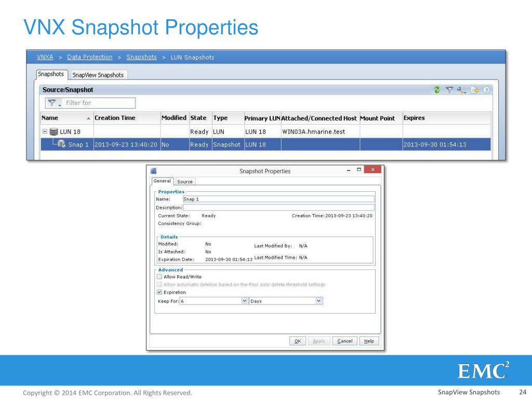Toggle the Expiration checkbox
Image resolution: width=532 pixels, height=399 pixels.
click(x=159, y=292)
